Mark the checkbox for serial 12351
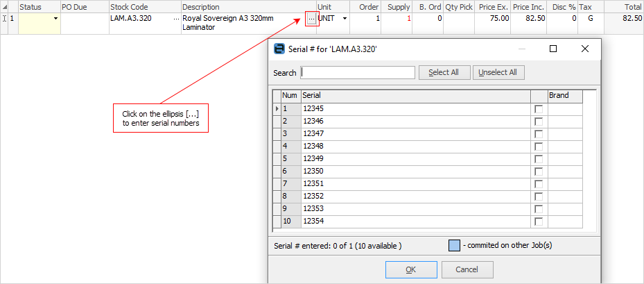The height and width of the screenshot is (284, 644). pos(539,184)
